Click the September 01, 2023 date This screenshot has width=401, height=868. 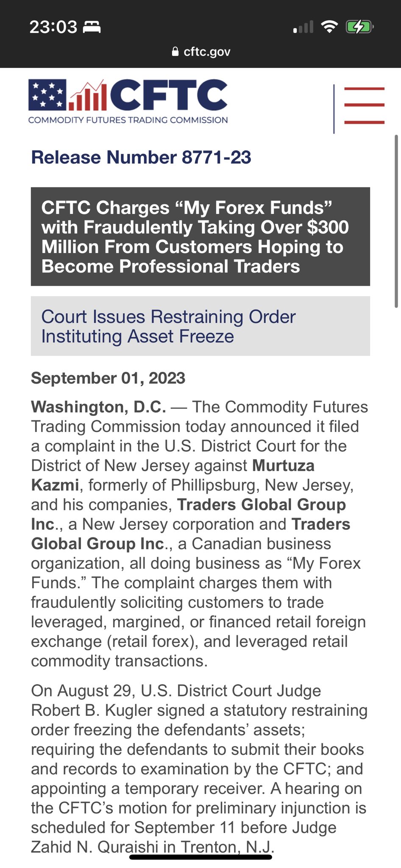coord(108,378)
